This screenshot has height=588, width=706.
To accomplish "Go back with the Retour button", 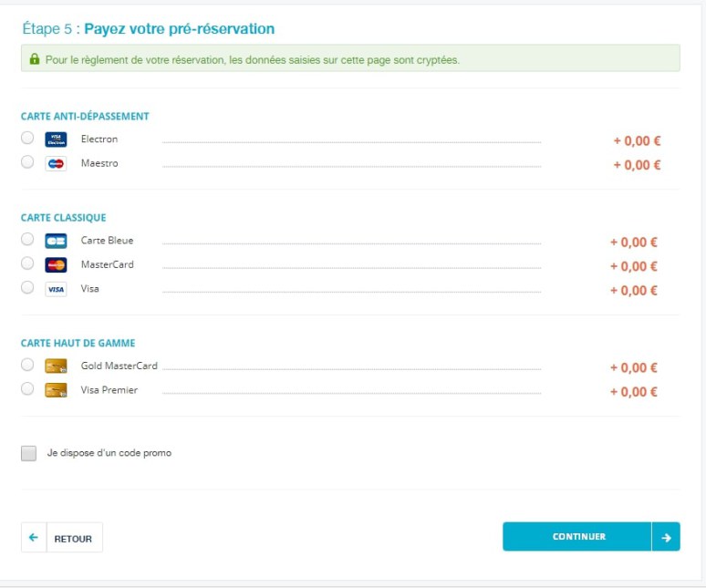I will click(62, 538).
